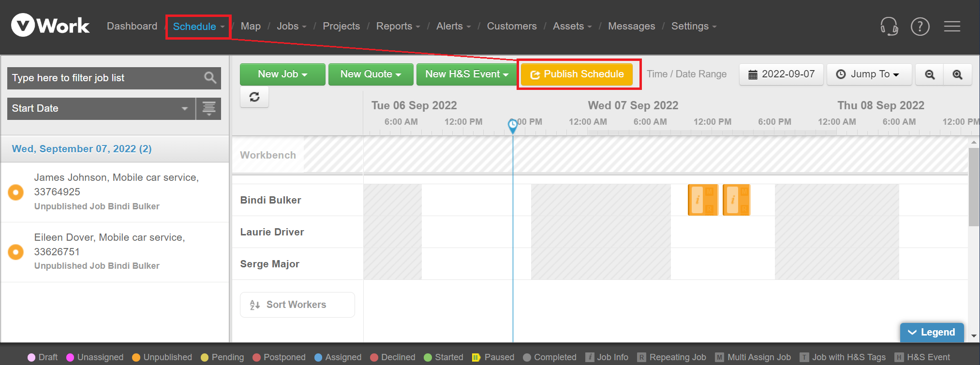
Task: Open the Jump To dropdown
Action: (869, 74)
